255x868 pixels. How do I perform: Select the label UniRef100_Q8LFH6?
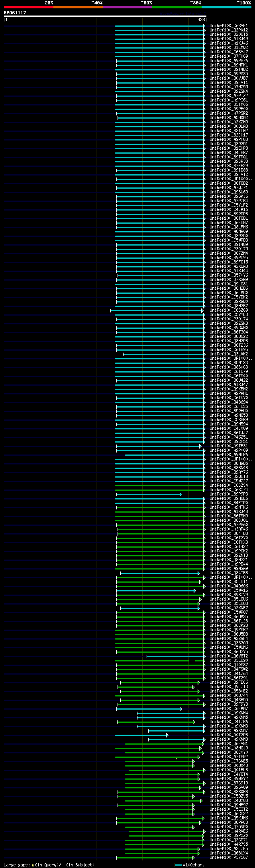point(229,227)
